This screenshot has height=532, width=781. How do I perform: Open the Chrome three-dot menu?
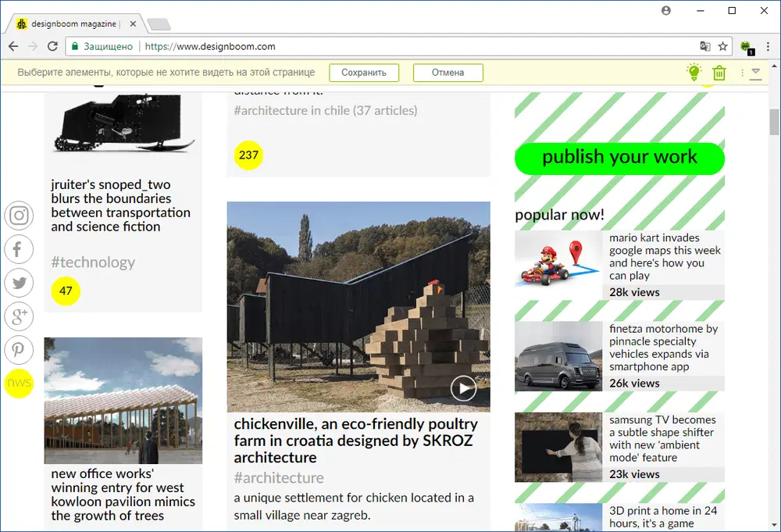click(x=768, y=46)
